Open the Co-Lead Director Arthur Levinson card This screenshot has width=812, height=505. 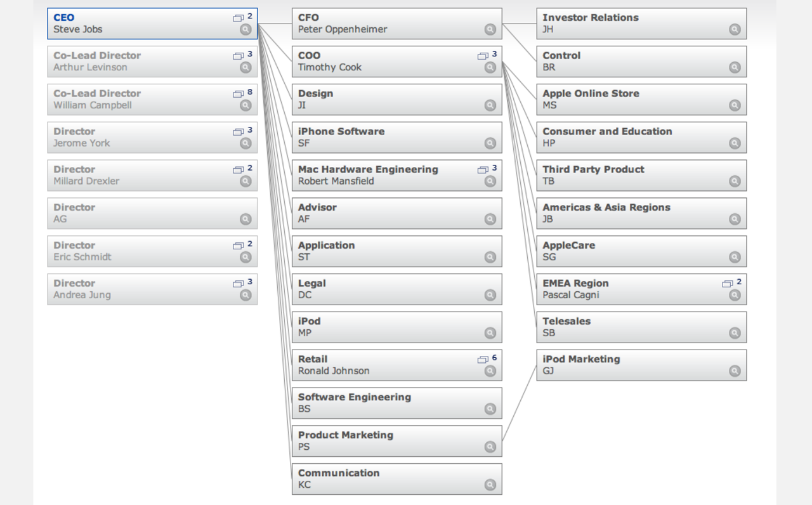click(140, 62)
